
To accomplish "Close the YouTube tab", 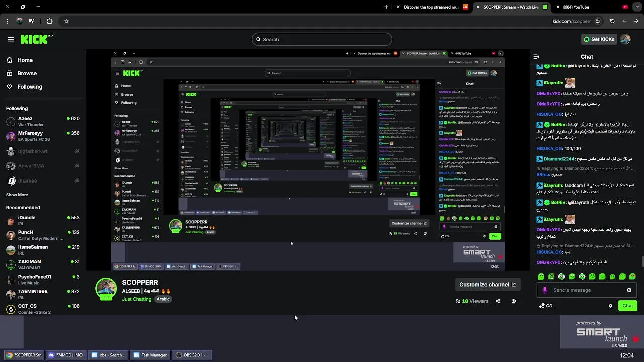I will click(558, 7).
